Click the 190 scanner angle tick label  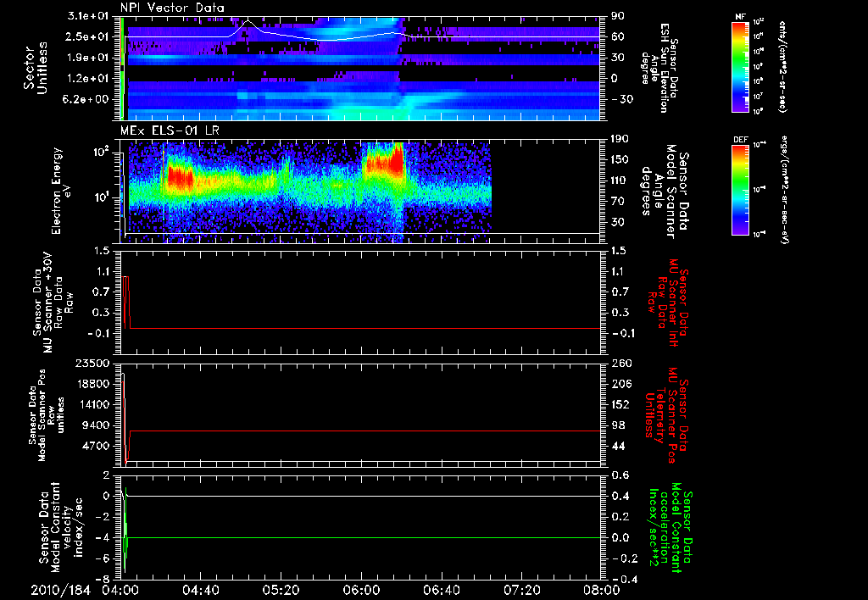(x=620, y=139)
